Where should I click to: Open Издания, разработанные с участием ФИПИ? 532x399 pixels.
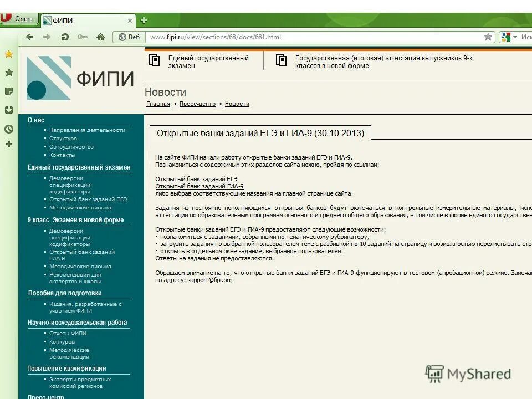coord(85,308)
